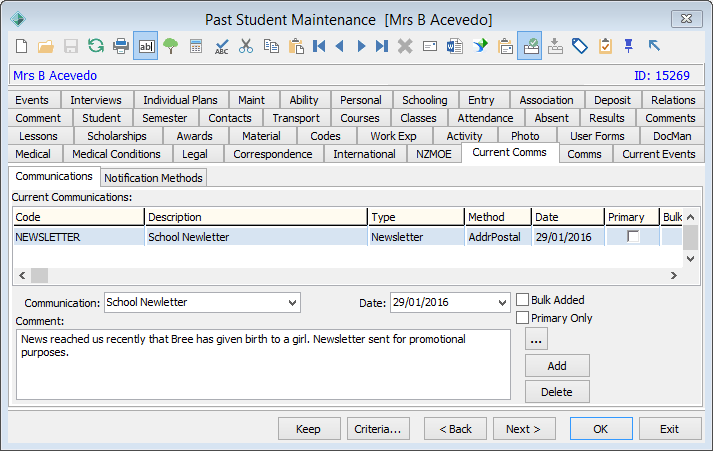713x451 pixels.
Task: Confirm with the OK button
Action: [601, 429]
